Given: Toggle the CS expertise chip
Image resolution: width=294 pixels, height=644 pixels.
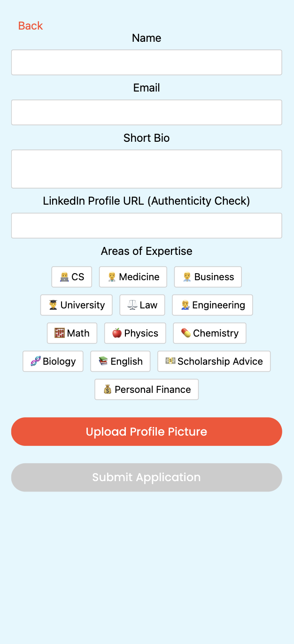Looking at the screenshot, I should coord(72,277).
